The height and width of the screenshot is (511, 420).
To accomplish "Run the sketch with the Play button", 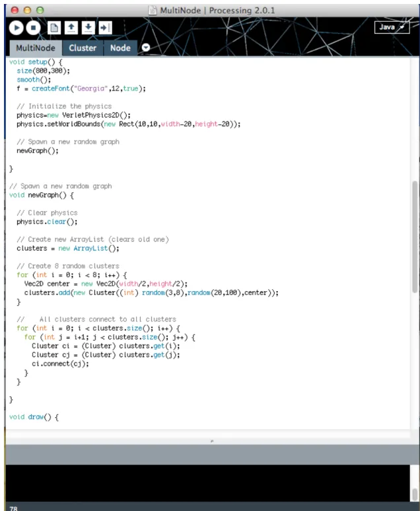I will [17, 28].
